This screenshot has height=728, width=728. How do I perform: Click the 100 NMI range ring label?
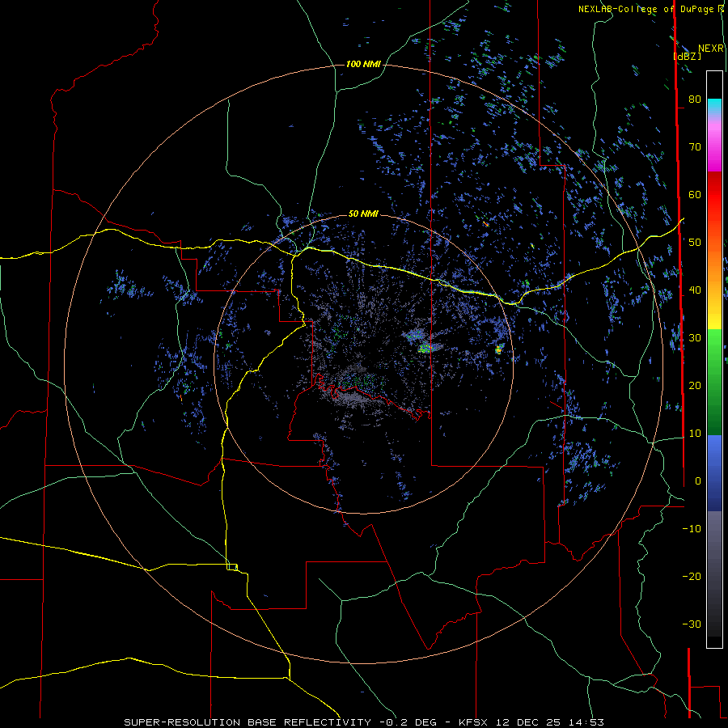click(x=363, y=64)
